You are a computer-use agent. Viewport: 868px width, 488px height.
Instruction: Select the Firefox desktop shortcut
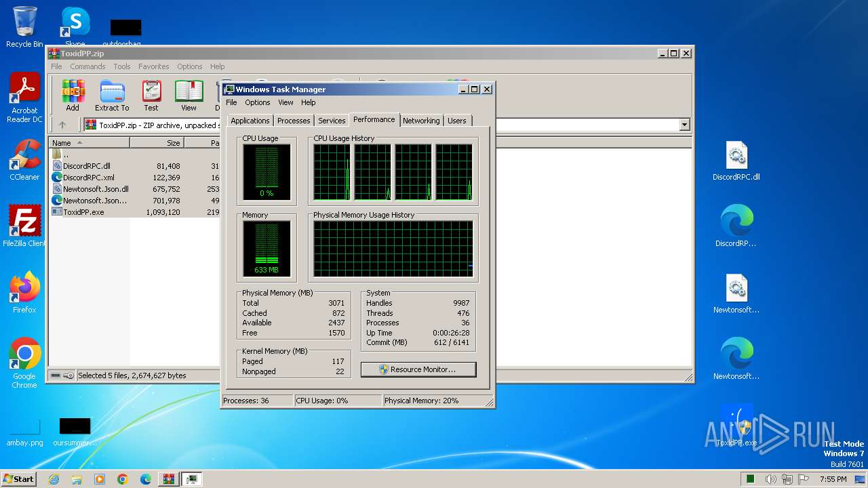24,293
